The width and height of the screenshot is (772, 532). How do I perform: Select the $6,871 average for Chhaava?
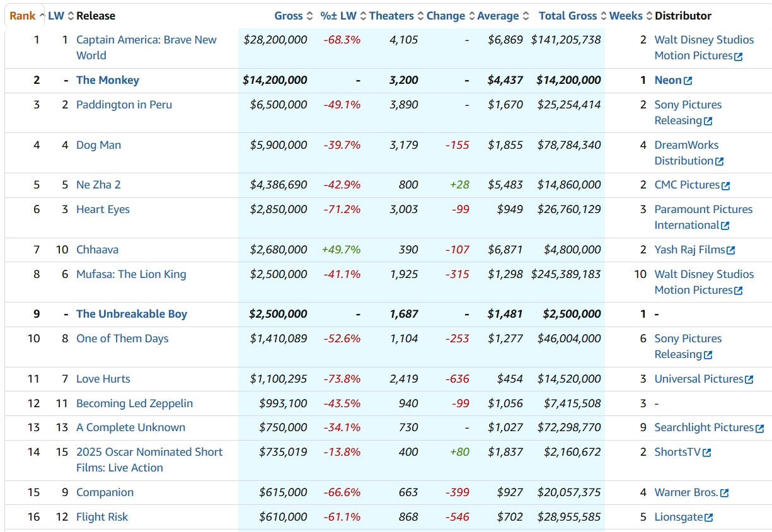505,250
